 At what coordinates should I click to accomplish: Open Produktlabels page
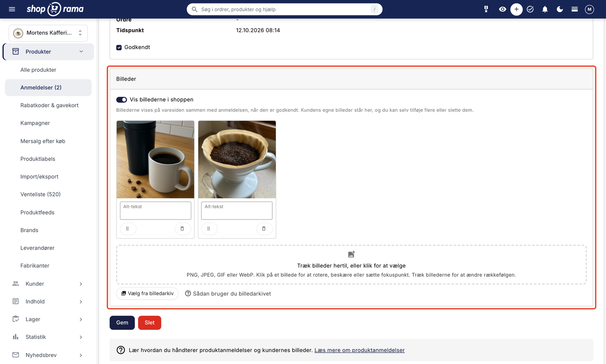tap(38, 159)
